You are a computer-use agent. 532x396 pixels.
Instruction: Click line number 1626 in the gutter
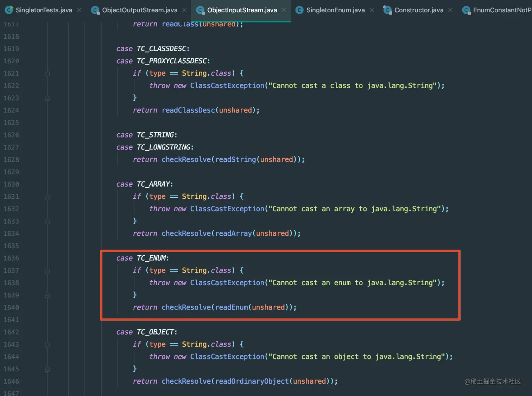coord(11,135)
